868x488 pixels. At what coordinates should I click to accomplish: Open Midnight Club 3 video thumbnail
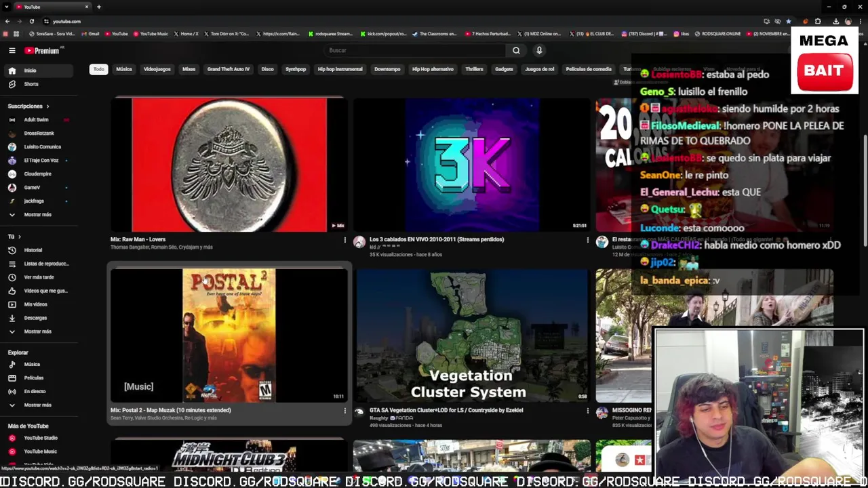point(229,455)
